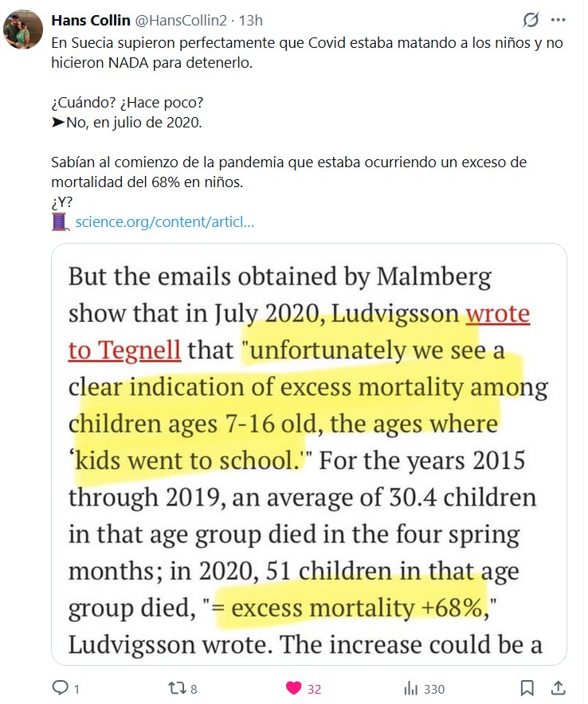Click the reply count number 1
Viewport: 588px width, 704px height.
pos(76,689)
